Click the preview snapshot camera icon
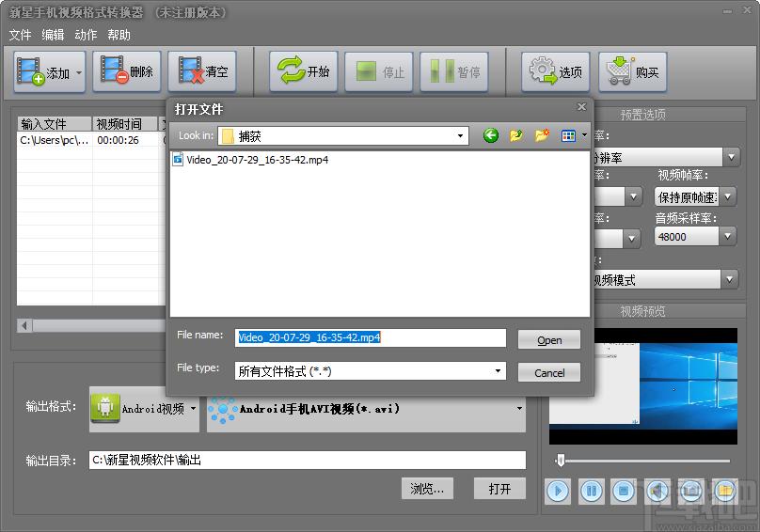The image size is (760, 532). [691, 492]
